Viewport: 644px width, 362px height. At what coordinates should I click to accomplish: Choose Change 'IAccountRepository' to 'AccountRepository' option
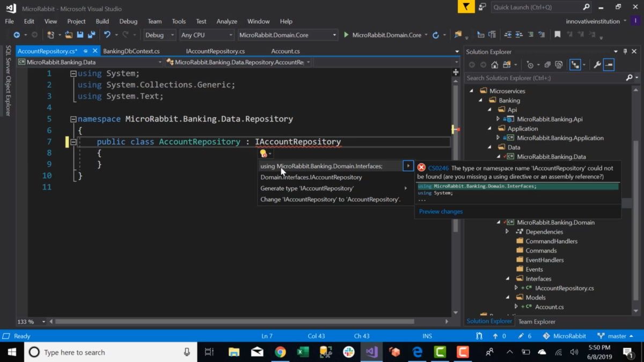[331, 200]
